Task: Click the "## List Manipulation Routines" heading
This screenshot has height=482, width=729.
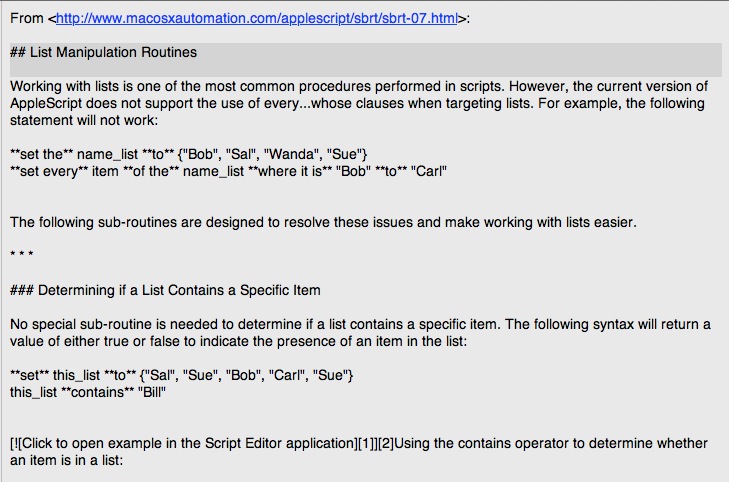Action: tap(103, 52)
